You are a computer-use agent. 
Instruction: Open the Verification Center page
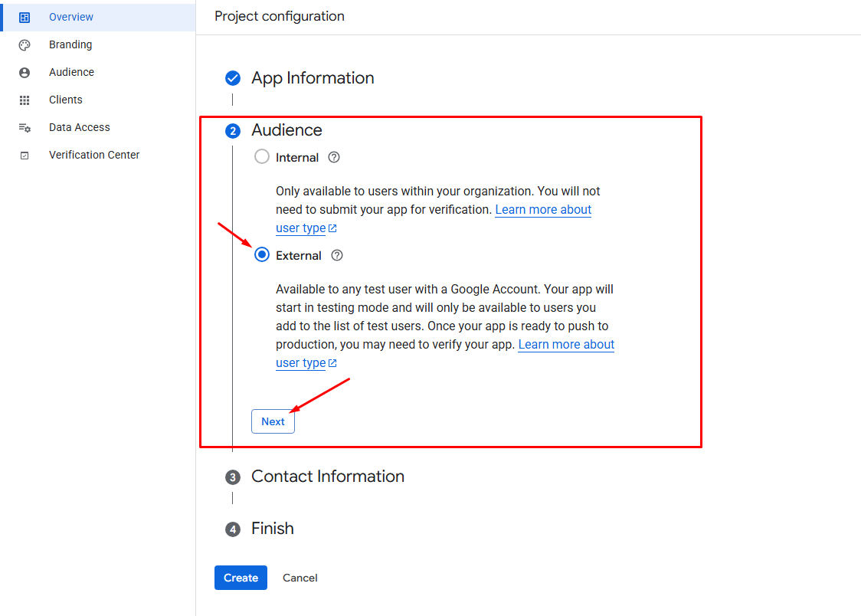pos(98,155)
